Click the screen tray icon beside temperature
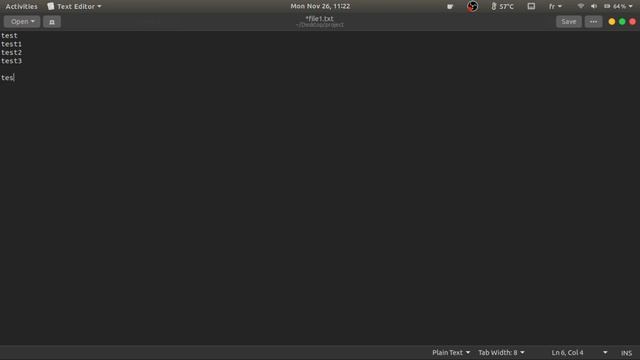This screenshot has height=360, width=640. (x=531, y=6)
